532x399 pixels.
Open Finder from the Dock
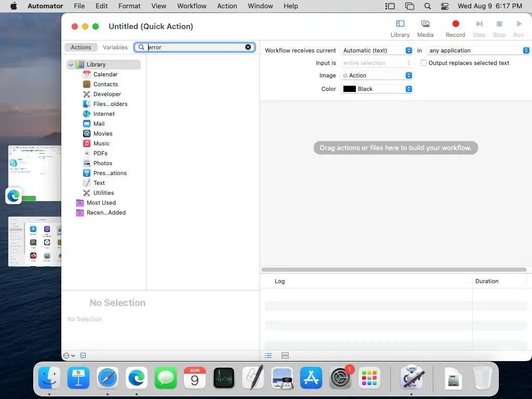coord(49,378)
